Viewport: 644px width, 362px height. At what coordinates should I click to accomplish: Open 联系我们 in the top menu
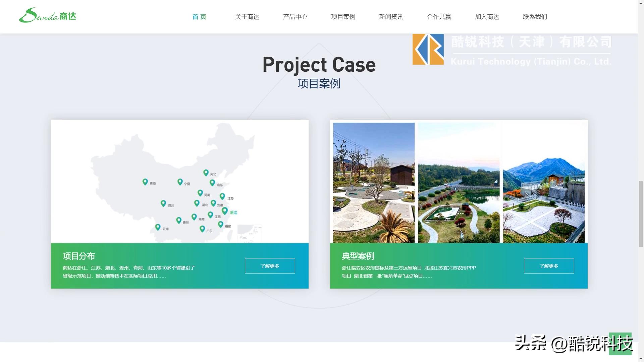(535, 17)
